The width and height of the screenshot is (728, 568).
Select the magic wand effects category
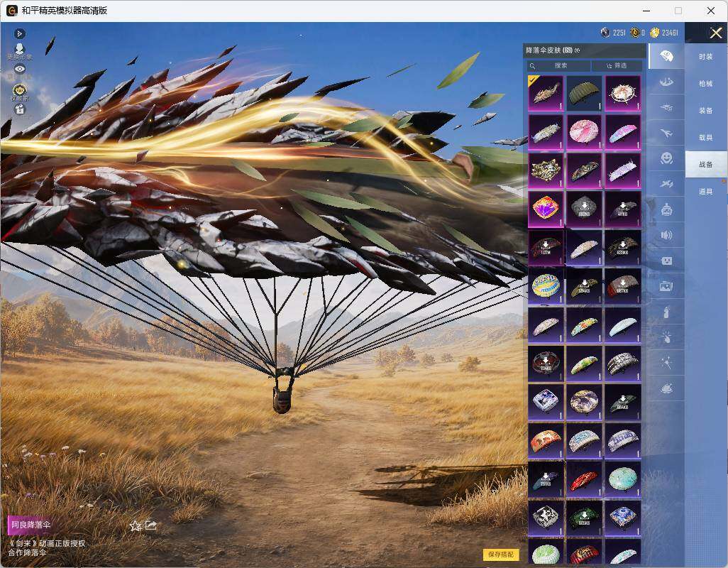(x=666, y=363)
